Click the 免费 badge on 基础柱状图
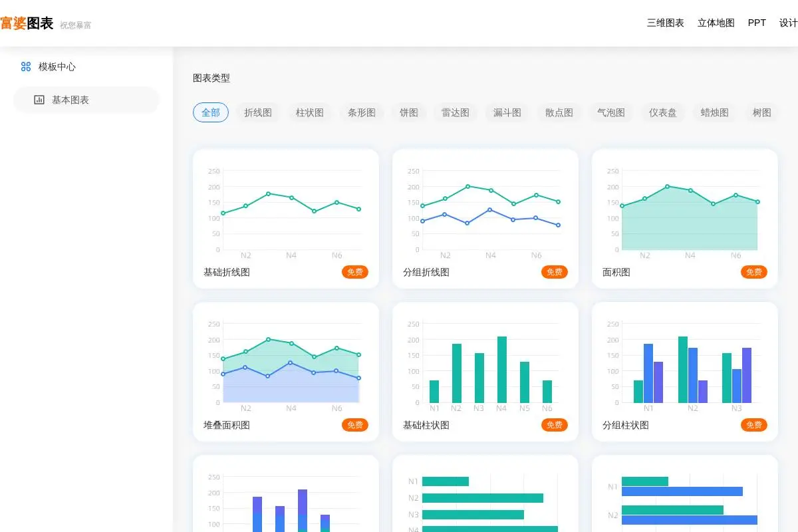 tap(555, 425)
